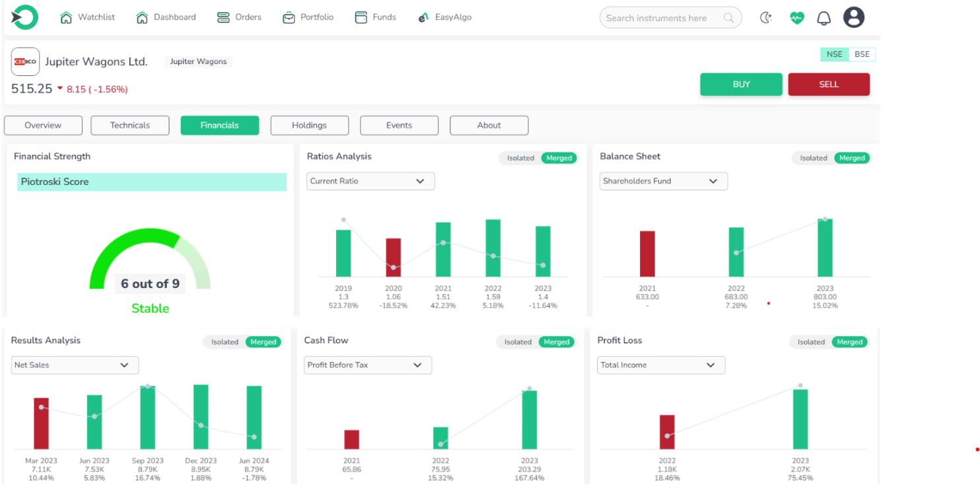
Task: Switch to the Technicals tab
Action: coord(130,125)
